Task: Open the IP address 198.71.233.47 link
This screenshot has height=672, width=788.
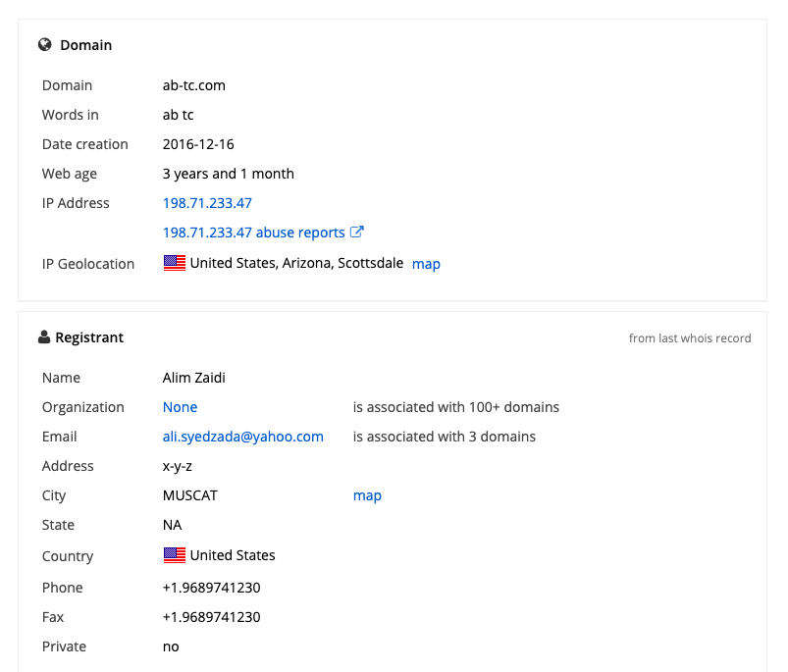Action: [x=207, y=203]
